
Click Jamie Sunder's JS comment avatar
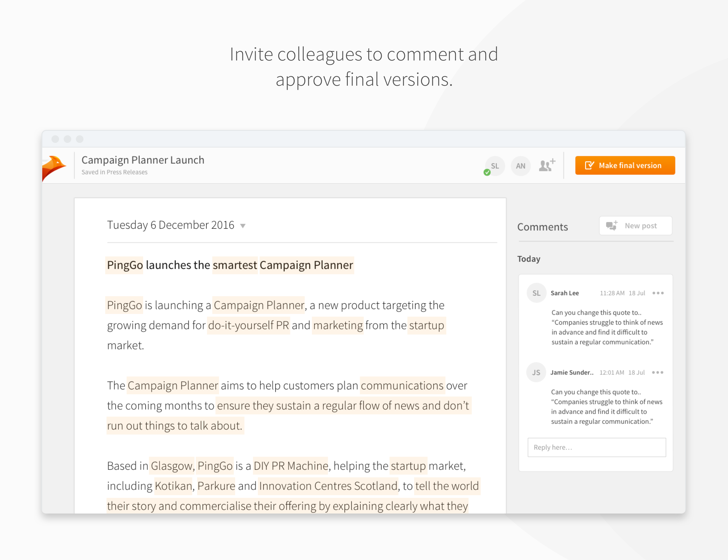[536, 372]
